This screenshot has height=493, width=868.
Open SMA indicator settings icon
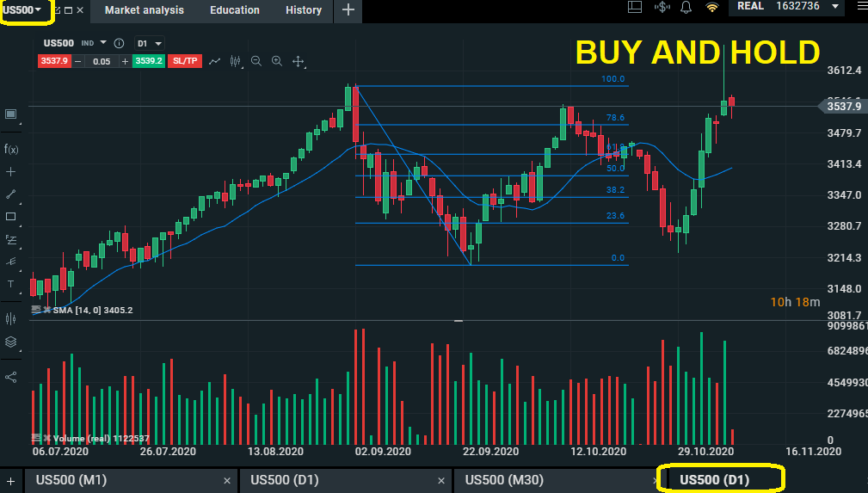click(36, 310)
